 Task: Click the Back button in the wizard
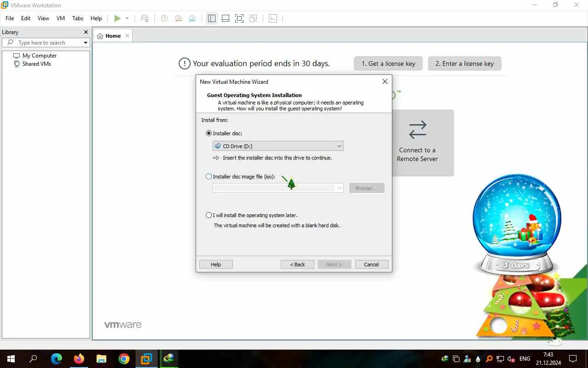coord(298,264)
